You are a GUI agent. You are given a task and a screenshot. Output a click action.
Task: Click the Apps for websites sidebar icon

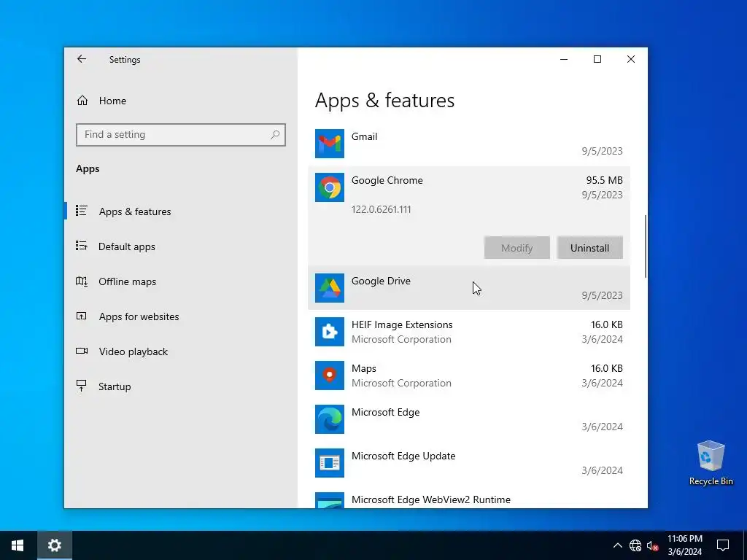82,316
